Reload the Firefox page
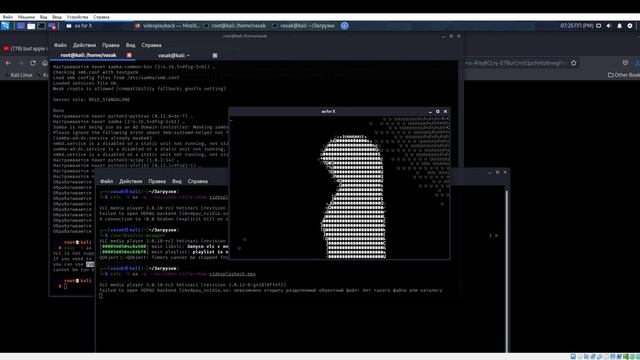This screenshot has width=640, height=360. click(33, 63)
